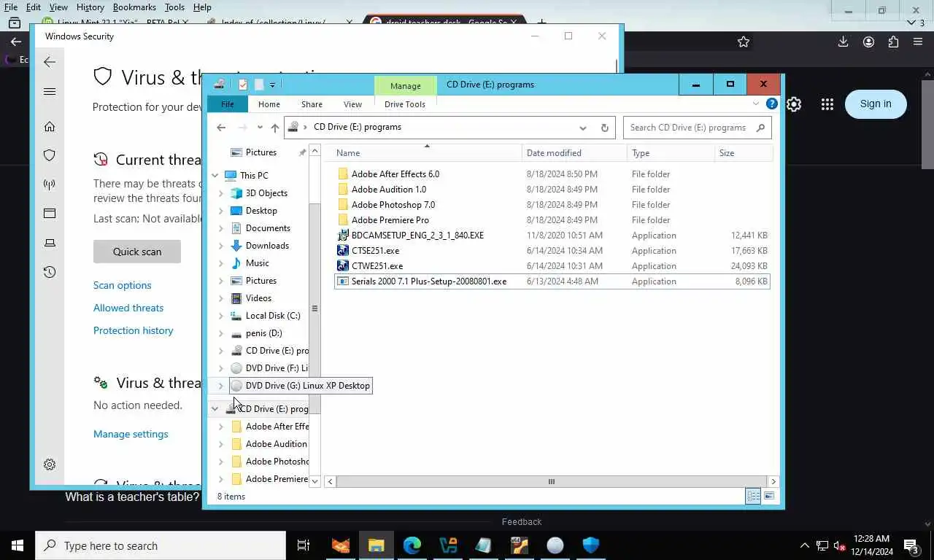This screenshot has height=560, width=934.
Task: Click the search magnifier in Explorer search box
Action: [x=760, y=128]
